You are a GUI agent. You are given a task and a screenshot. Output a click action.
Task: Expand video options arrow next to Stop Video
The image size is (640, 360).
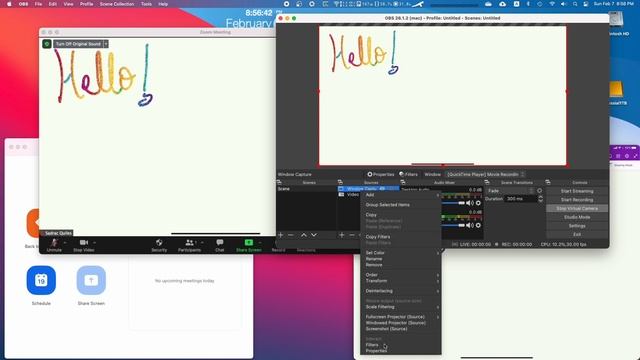95,242
